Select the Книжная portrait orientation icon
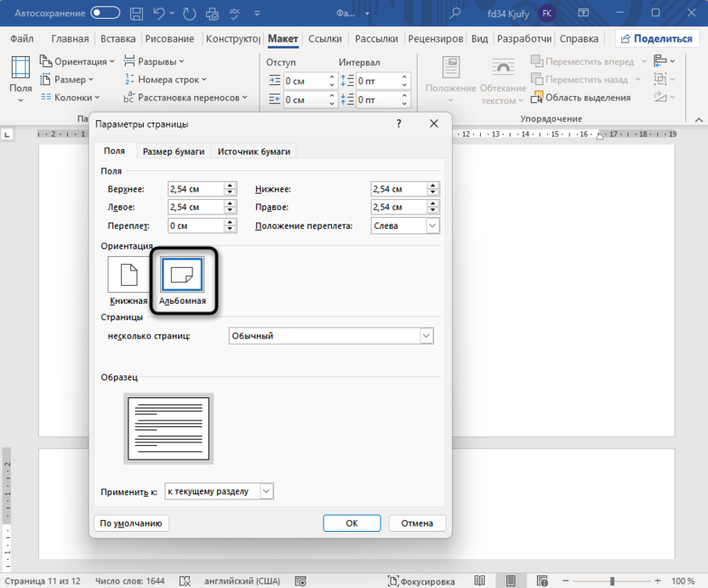708x588 pixels. tap(128, 274)
